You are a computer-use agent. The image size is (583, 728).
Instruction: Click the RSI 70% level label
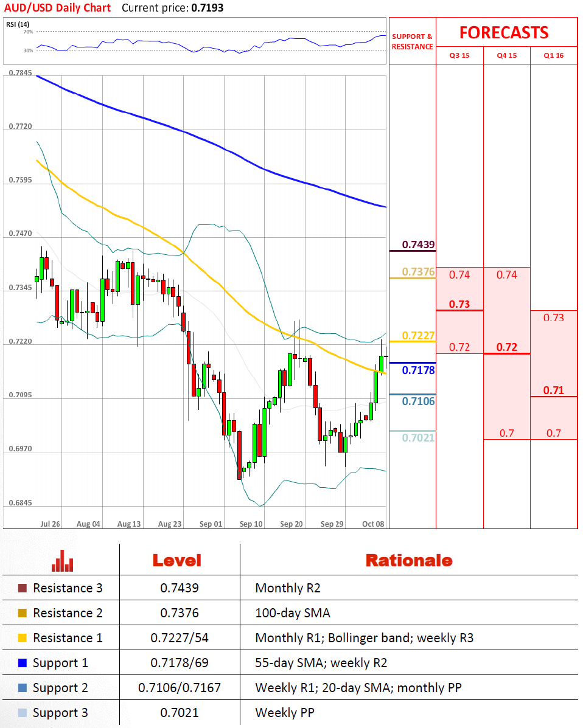pos(29,32)
